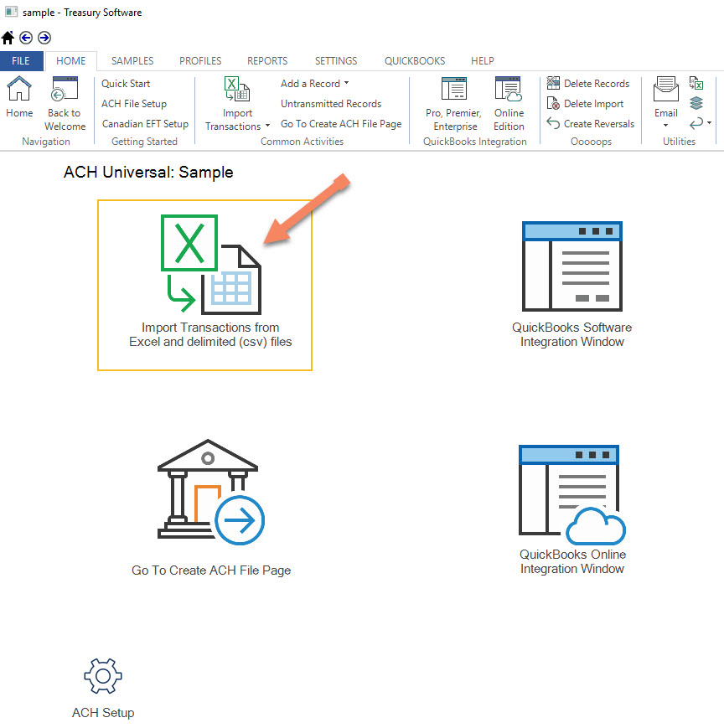Open the FILE tab
Viewport: 724px width, 728px height.
point(21,61)
